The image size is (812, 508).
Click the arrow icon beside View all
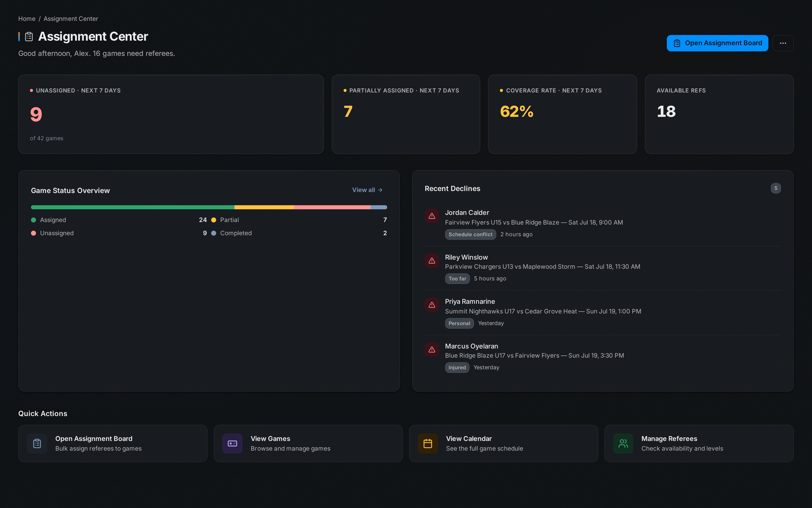380,190
